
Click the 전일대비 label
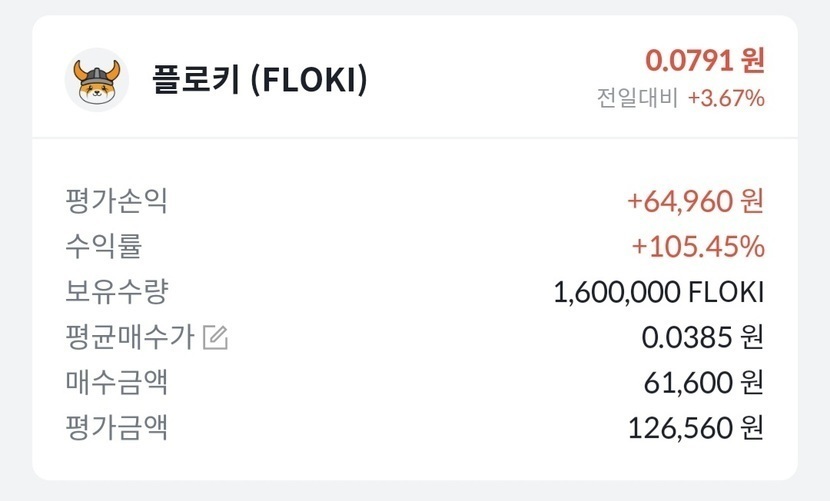[635, 98]
